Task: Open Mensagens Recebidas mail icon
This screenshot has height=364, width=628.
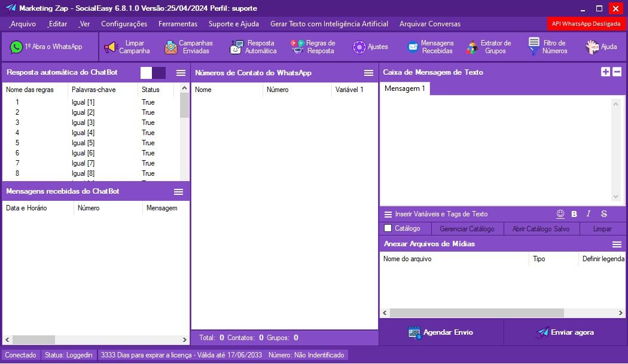Action: point(413,47)
